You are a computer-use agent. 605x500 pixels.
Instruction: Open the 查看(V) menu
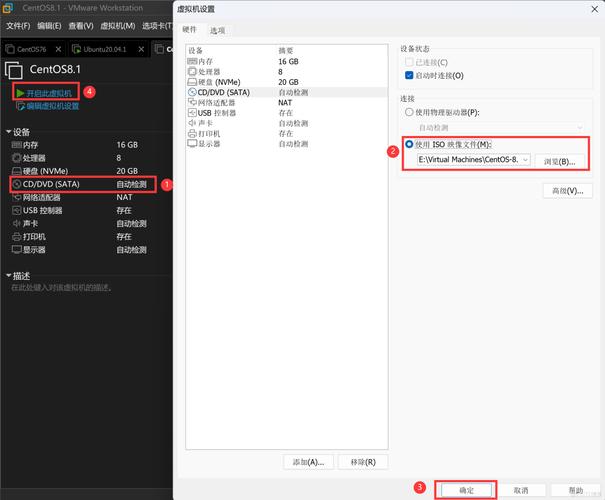click(x=81, y=26)
